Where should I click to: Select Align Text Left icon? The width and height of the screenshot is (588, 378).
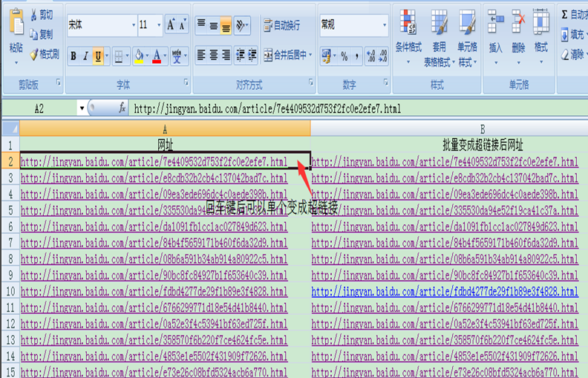click(x=201, y=56)
